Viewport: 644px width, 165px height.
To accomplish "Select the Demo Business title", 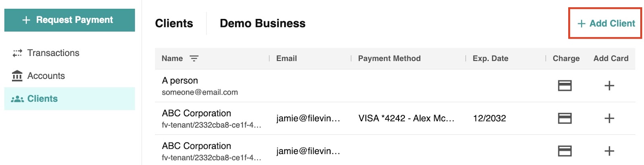I will (x=262, y=23).
